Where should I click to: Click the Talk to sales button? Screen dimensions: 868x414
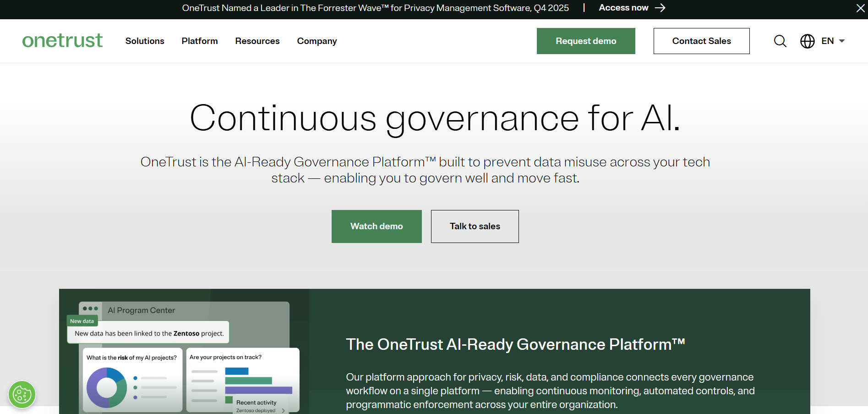point(475,226)
